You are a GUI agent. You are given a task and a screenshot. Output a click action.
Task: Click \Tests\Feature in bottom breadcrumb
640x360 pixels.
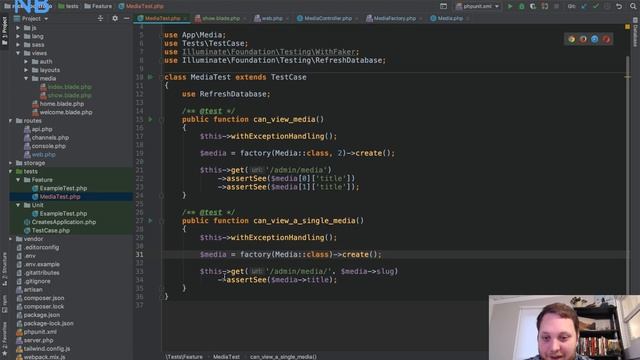[x=184, y=357]
